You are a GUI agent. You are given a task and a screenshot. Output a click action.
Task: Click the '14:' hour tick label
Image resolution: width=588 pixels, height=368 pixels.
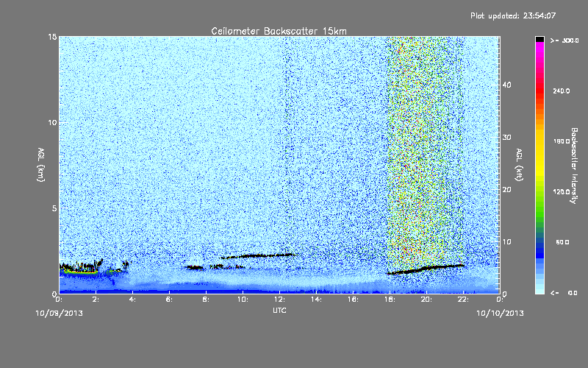316,300
